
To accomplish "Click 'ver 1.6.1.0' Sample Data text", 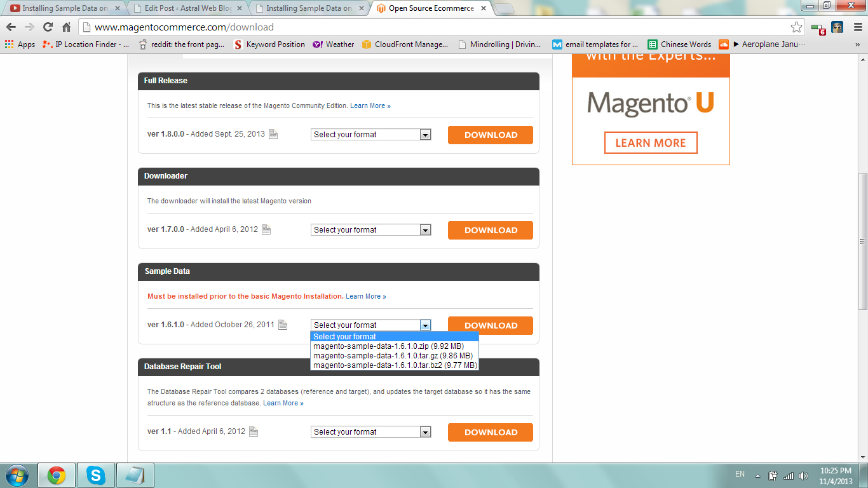I will click(x=166, y=325).
